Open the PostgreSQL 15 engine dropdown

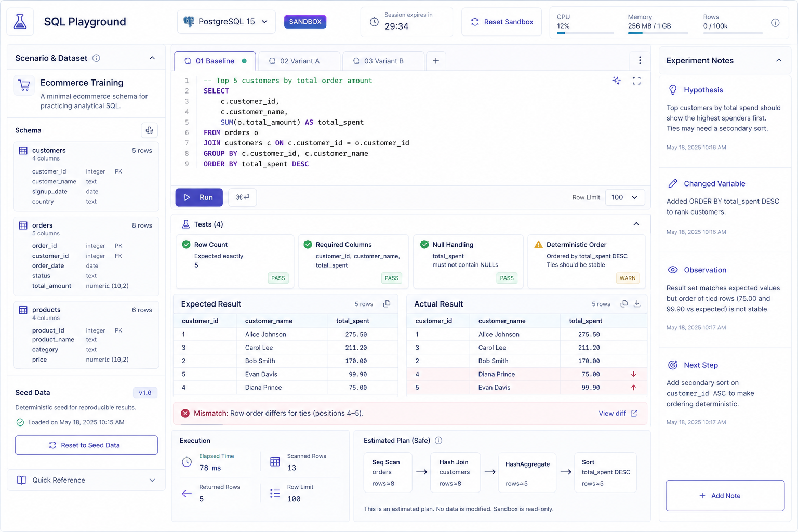pos(227,22)
